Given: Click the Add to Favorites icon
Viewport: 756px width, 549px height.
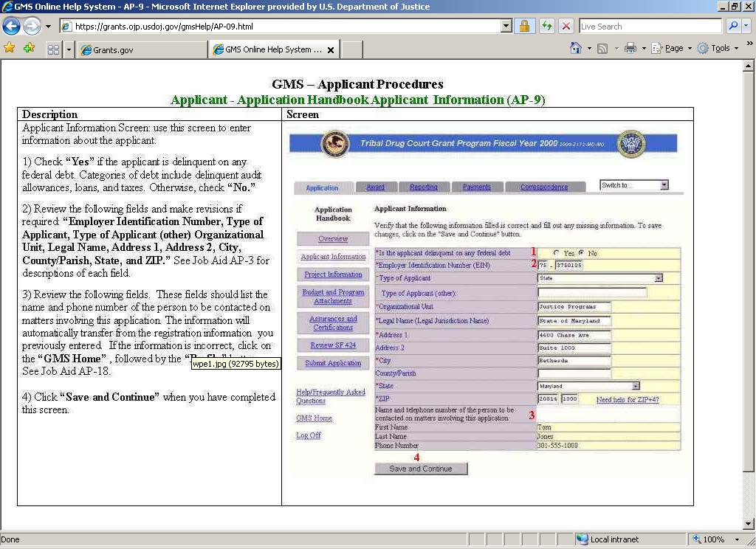Looking at the screenshot, I should tap(29, 48).
